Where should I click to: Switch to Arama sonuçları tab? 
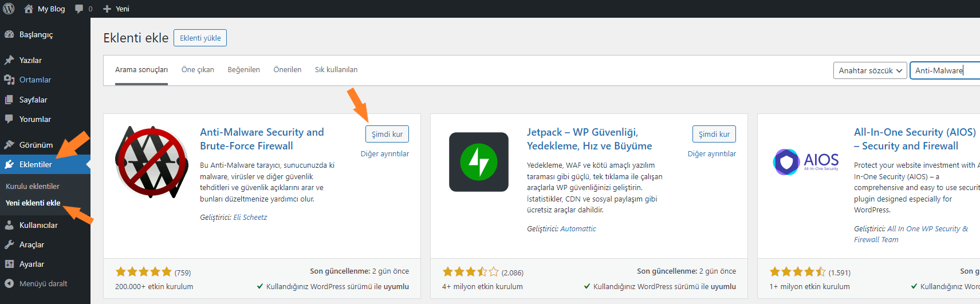(x=141, y=70)
